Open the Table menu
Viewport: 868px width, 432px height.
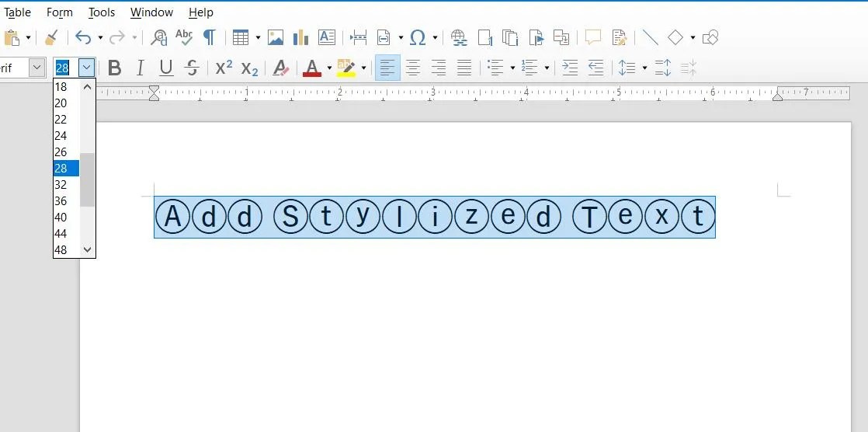16,12
